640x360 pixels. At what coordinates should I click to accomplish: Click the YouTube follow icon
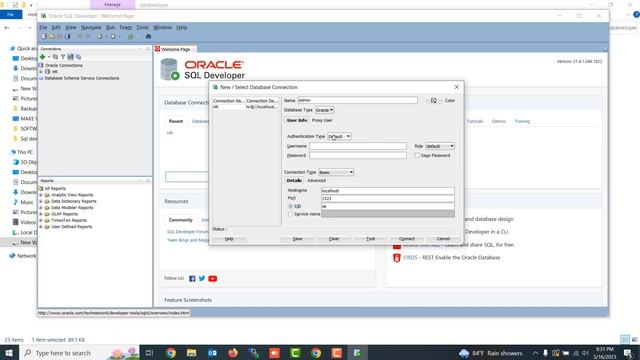213,278
